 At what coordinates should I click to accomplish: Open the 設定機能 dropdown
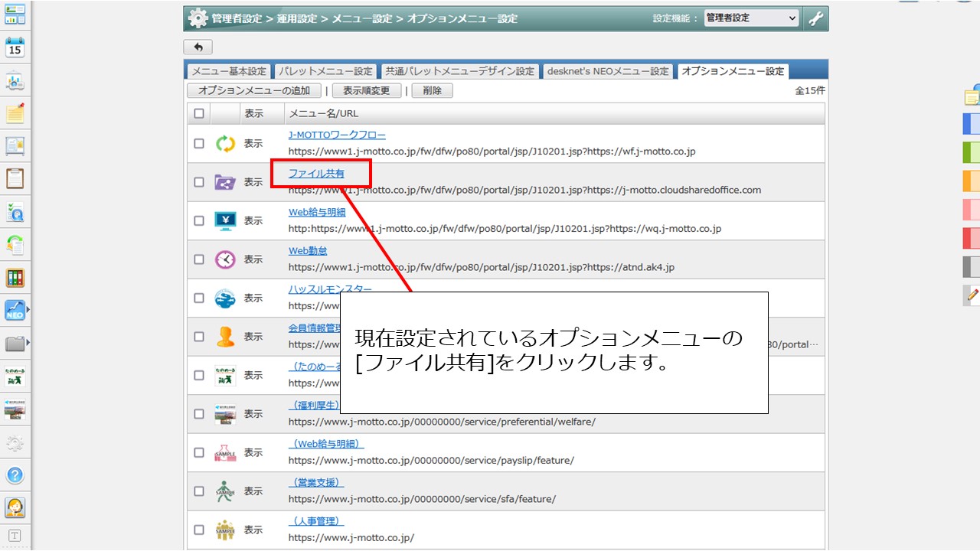pos(751,18)
